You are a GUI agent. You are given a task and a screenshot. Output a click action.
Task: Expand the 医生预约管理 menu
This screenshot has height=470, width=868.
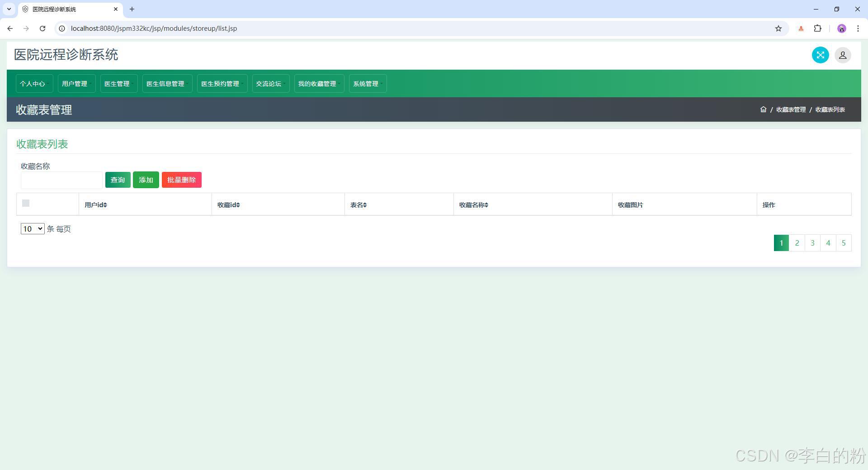[222, 84]
